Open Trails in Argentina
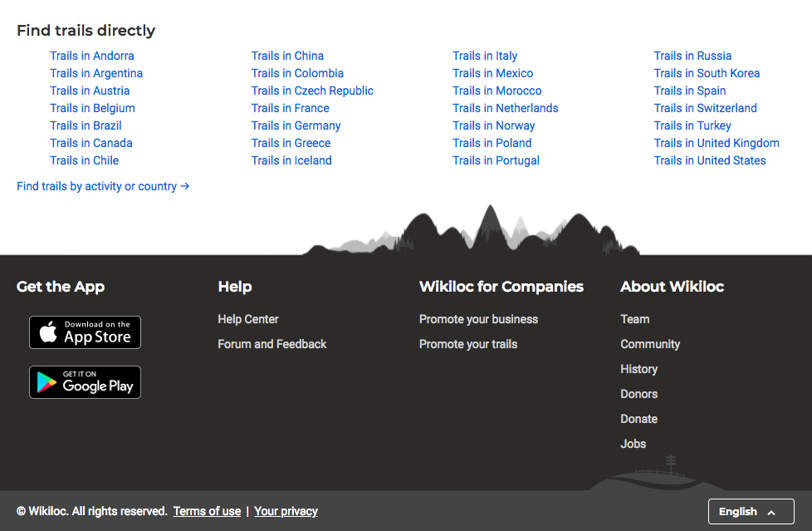The height and width of the screenshot is (531, 812). (x=96, y=73)
